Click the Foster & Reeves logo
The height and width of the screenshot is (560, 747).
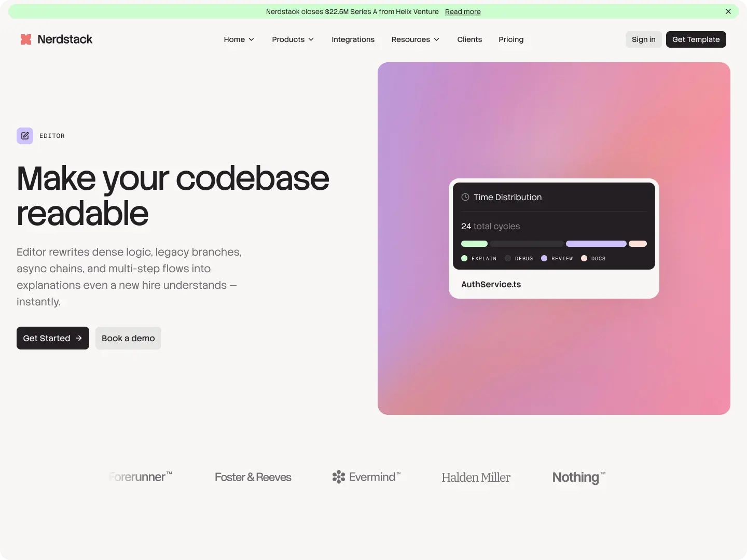253,477
